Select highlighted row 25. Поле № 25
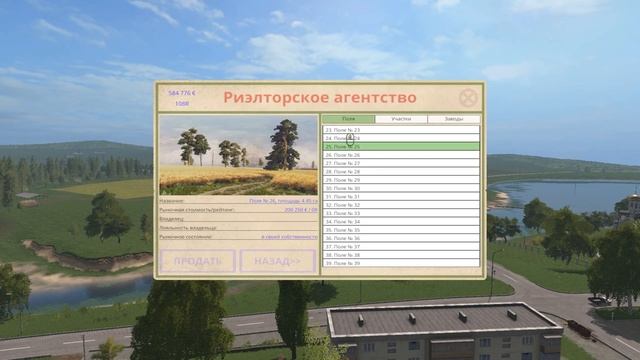Screen dimensions: 640x360 [x=401, y=147]
